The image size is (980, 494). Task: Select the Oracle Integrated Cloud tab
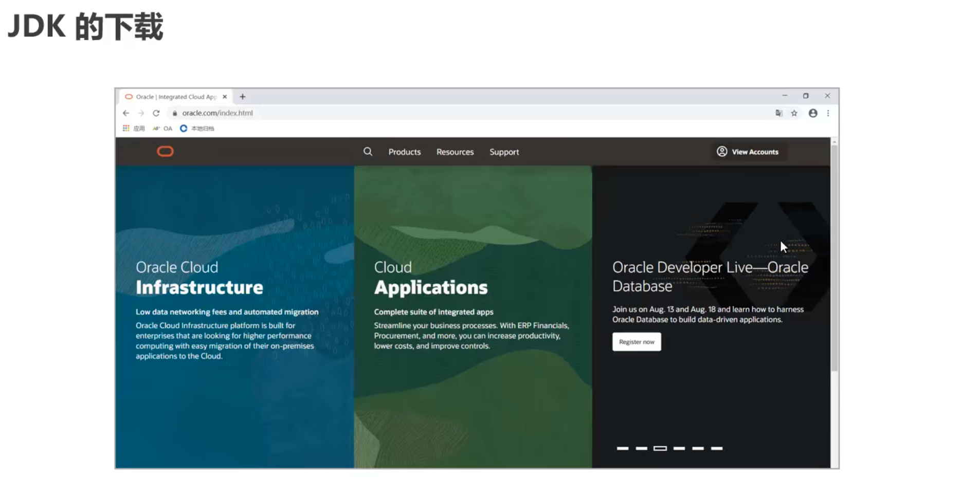176,97
